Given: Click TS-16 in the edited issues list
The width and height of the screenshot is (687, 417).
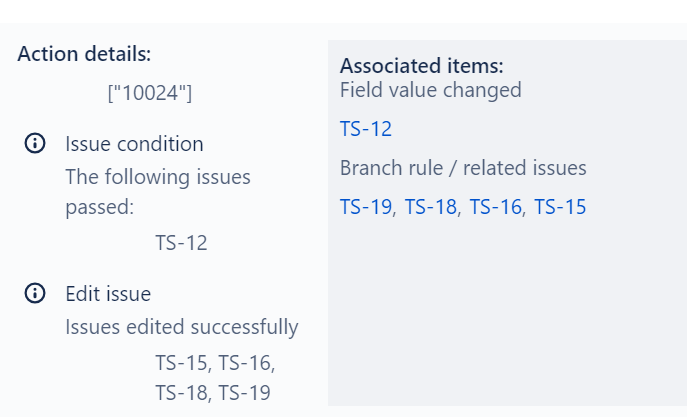Looking at the screenshot, I should [x=244, y=363].
